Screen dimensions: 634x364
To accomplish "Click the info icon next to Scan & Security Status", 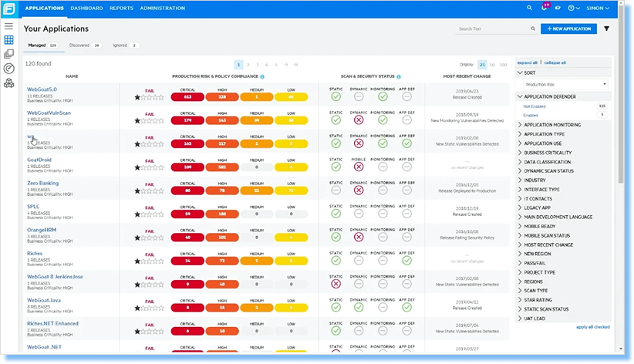I will pos(399,76).
